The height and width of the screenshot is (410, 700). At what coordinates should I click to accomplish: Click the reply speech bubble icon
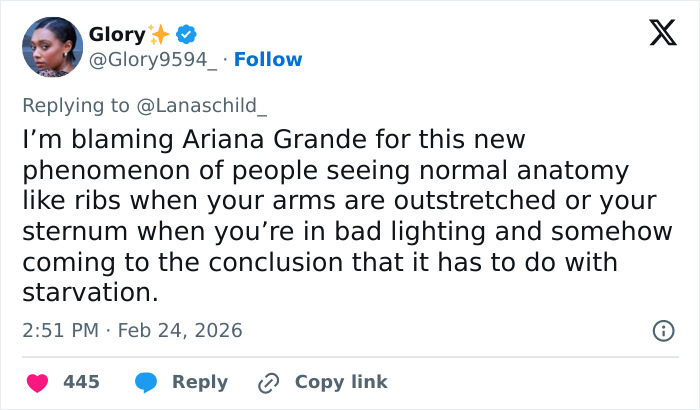tap(145, 382)
